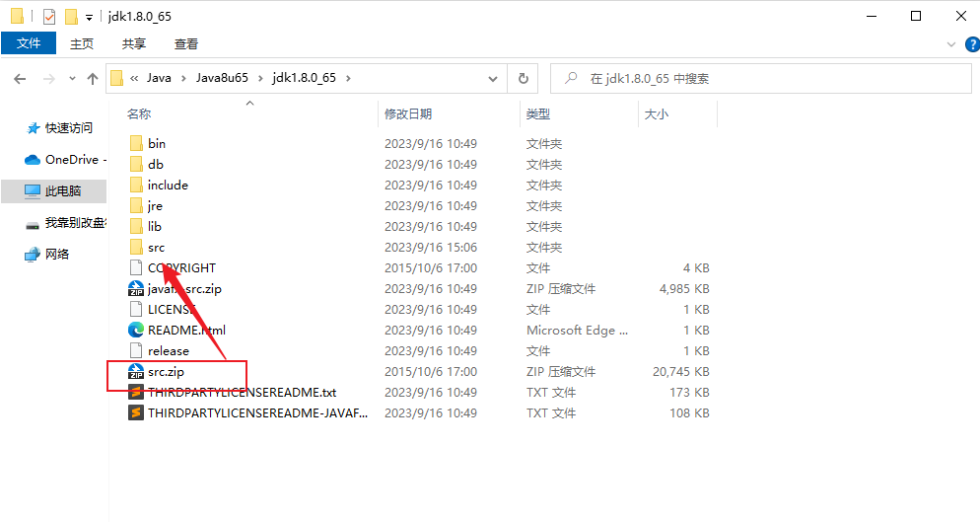Select the src.zip file name
The height and width of the screenshot is (522, 980).
tap(167, 372)
